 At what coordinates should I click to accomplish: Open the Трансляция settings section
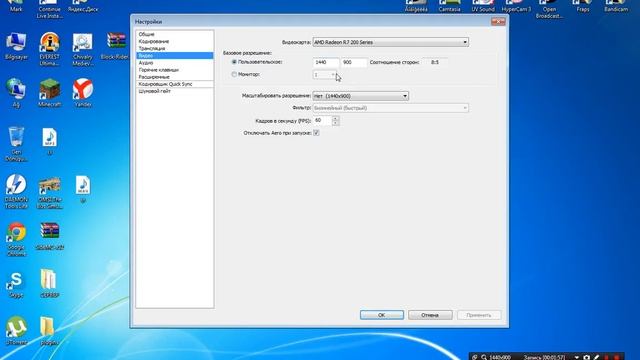click(x=174, y=48)
